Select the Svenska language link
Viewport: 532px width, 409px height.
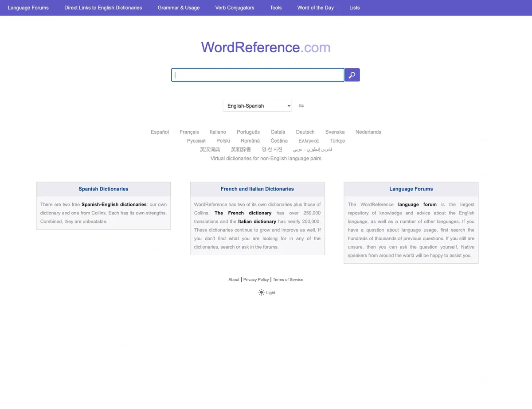tap(335, 132)
